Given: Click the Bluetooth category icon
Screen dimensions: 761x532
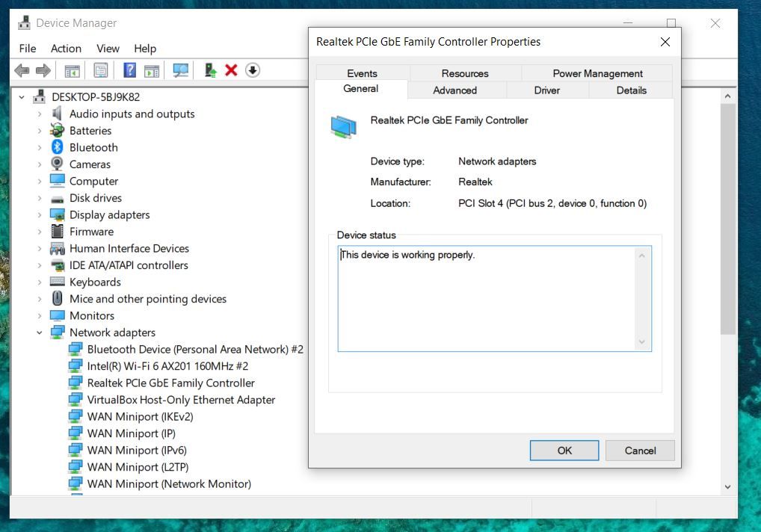Looking at the screenshot, I should click(58, 147).
